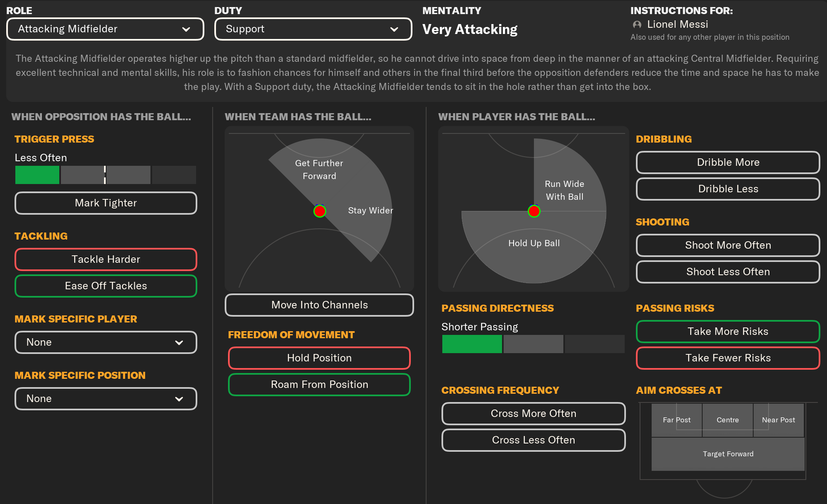Toggle Mark Tighter instruction
This screenshot has width=827, height=504.
(x=106, y=203)
